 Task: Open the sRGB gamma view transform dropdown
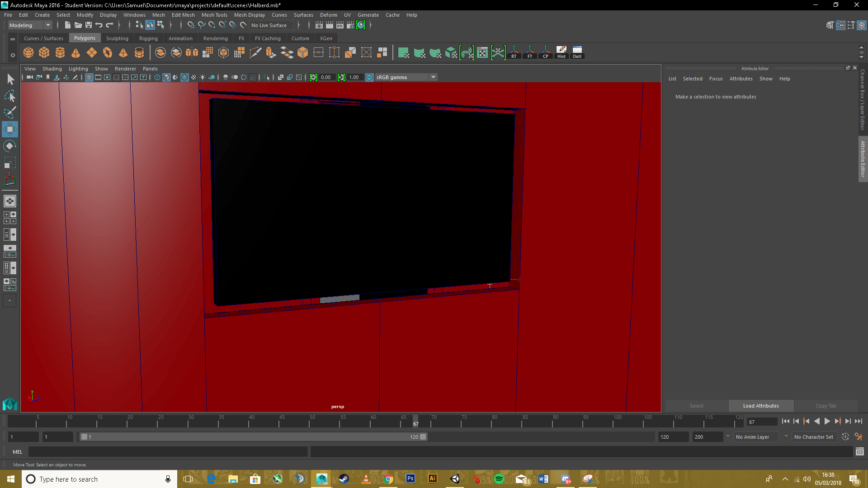[433, 77]
